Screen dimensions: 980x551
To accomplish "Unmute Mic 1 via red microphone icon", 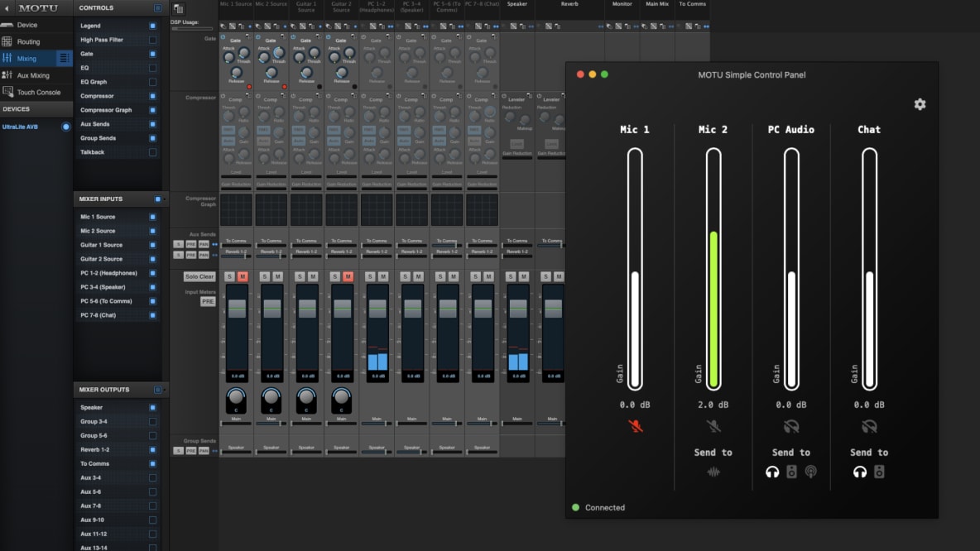I will click(x=635, y=426).
